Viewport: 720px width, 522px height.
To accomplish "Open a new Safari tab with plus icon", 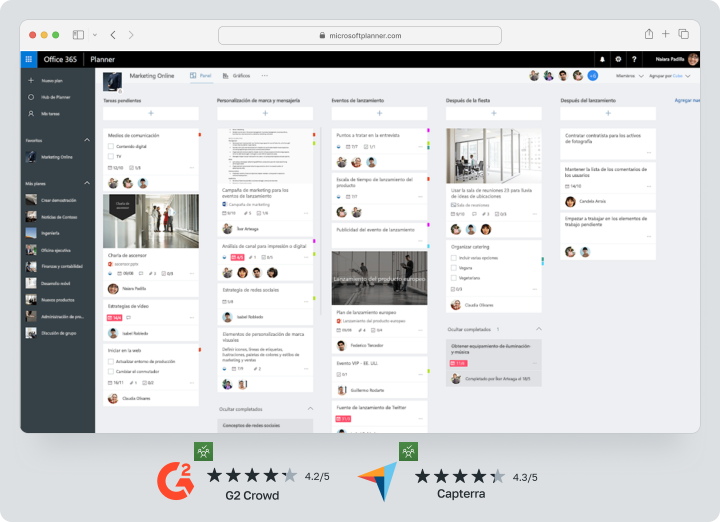I will pos(665,34).
